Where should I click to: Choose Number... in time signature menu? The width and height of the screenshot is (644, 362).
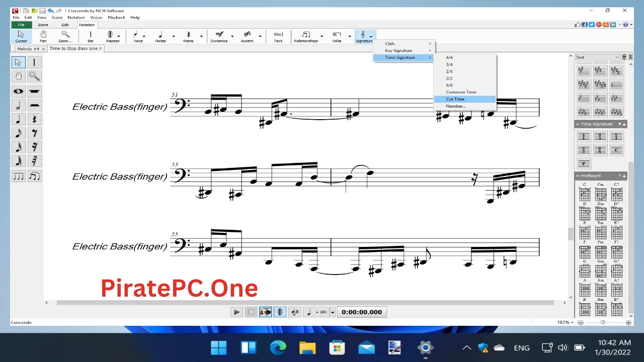465,106
